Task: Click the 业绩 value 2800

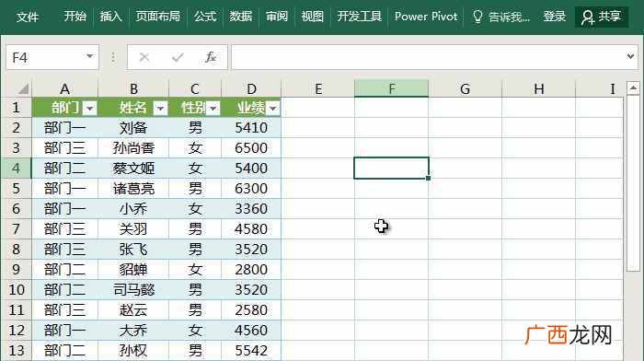Action: click(x=251, y=270)
